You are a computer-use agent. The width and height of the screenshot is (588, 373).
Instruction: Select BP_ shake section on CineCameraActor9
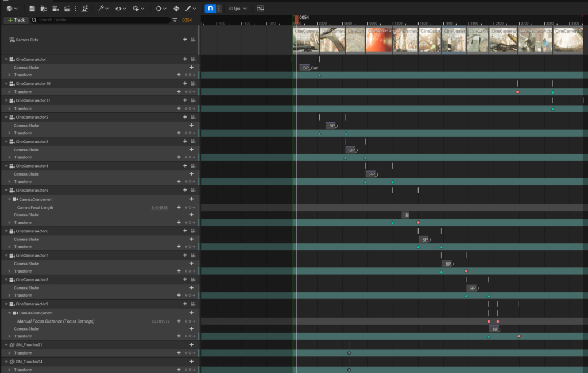tap(496, 329)
